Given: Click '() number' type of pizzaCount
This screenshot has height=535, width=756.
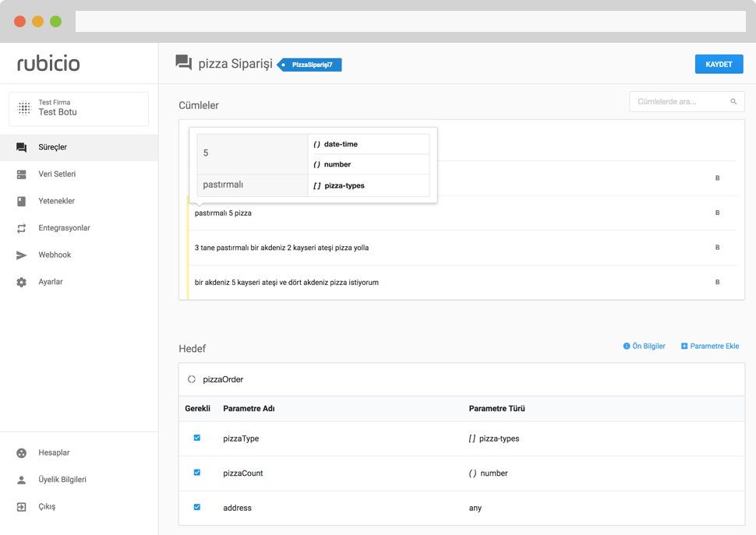Looking at the screenshot, I should point(489,473).
